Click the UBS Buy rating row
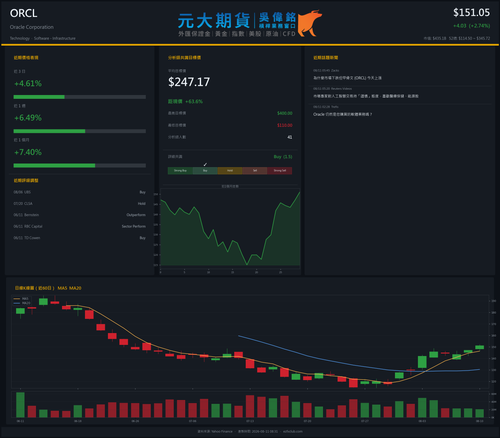 coord(80,192)
